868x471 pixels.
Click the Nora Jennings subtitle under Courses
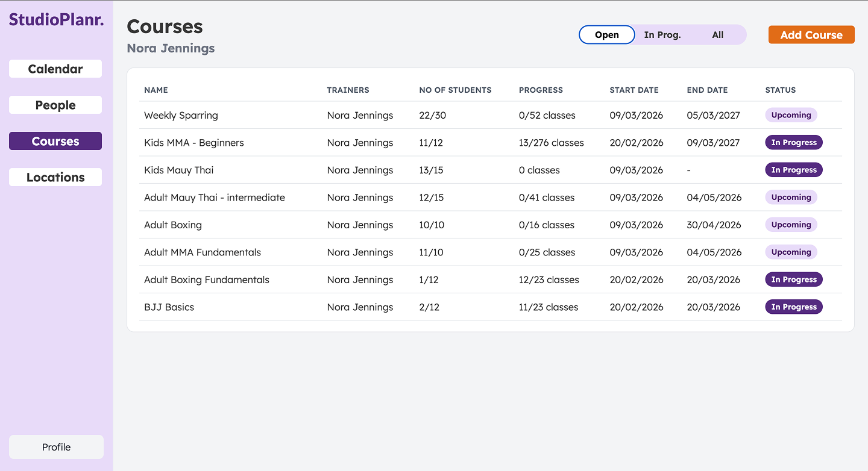coord(171,48)
